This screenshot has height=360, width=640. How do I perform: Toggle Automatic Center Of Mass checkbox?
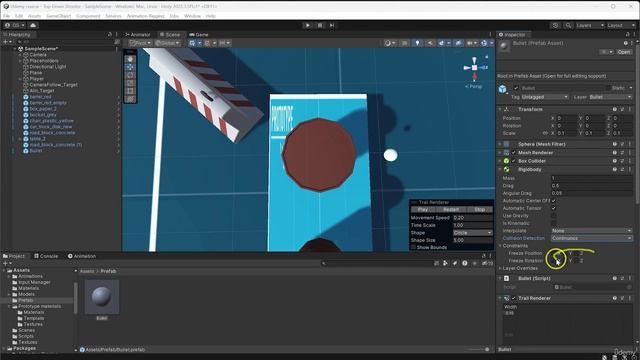click(553, 201)
